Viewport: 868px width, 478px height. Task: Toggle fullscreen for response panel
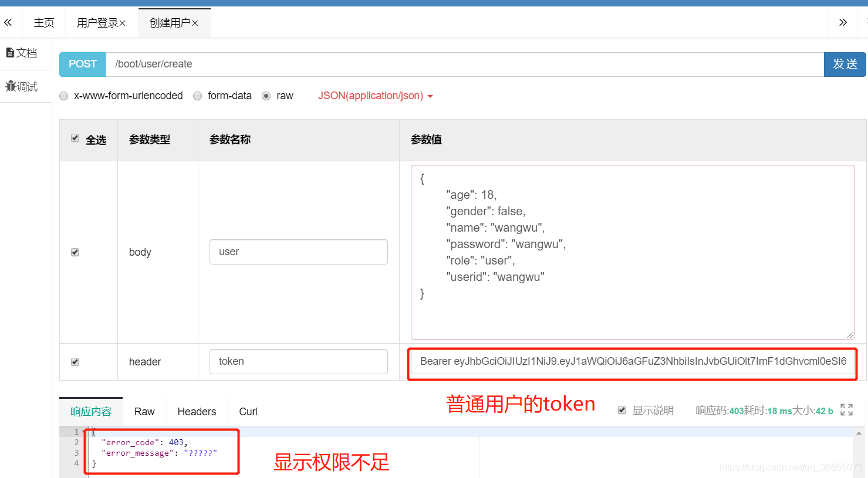coord(846,410)
